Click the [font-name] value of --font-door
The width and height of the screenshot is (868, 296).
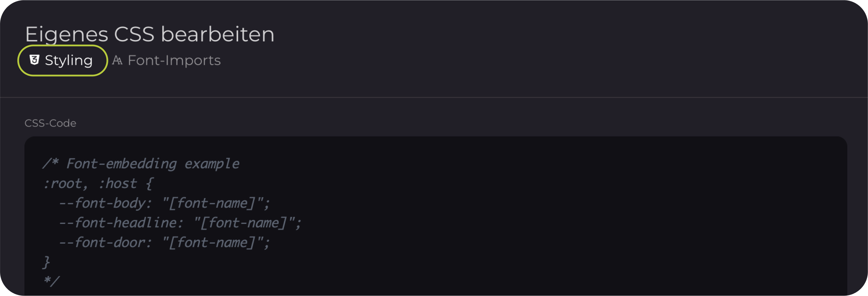coord(212,243)
